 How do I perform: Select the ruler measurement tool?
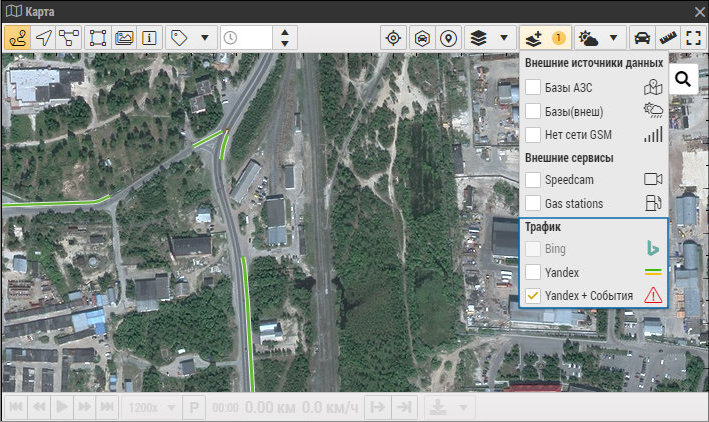(668, 38)
